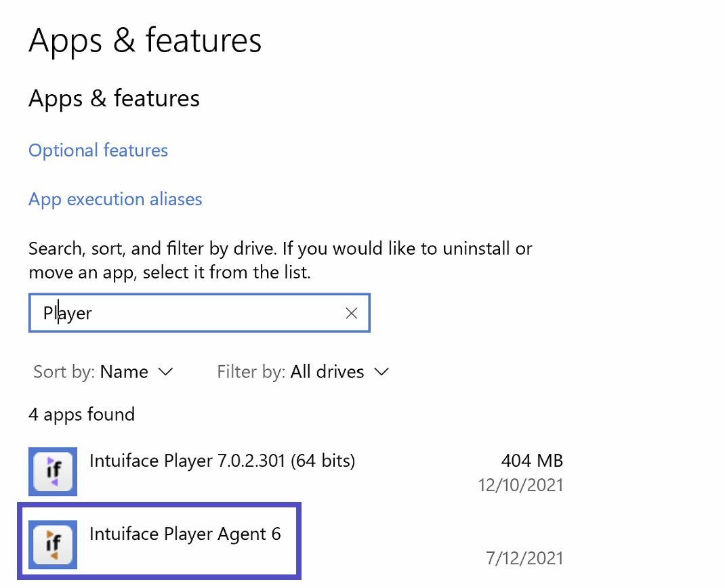The width and height of the screenshot is (725, 588).
Task: Select the Intuiface Player Agent 6 entry
Action: 296,544
